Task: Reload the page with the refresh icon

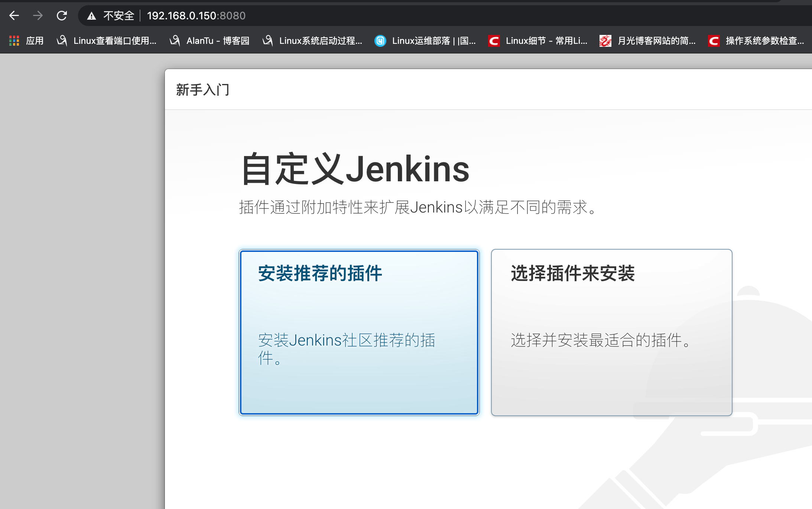Action: pos(62,16)
